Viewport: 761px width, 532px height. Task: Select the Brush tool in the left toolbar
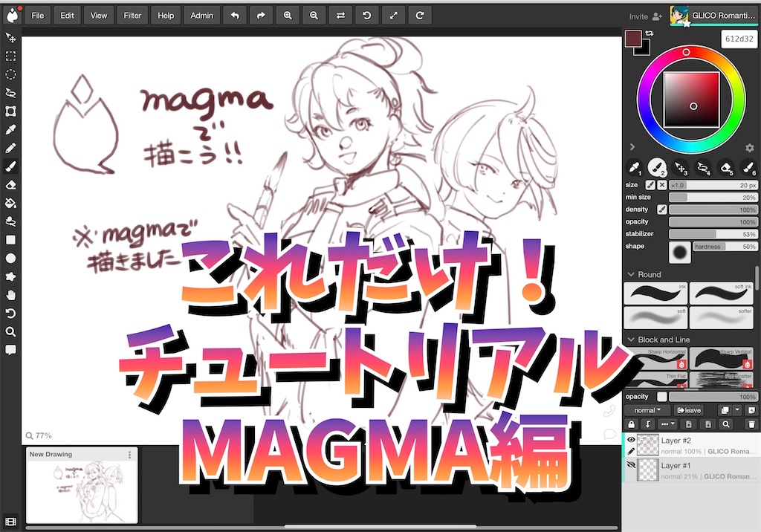tap(10, 166)
